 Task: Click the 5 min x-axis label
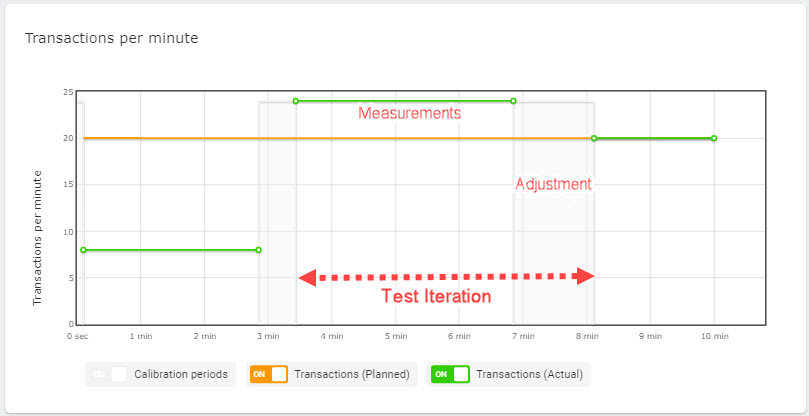(395, 337)
